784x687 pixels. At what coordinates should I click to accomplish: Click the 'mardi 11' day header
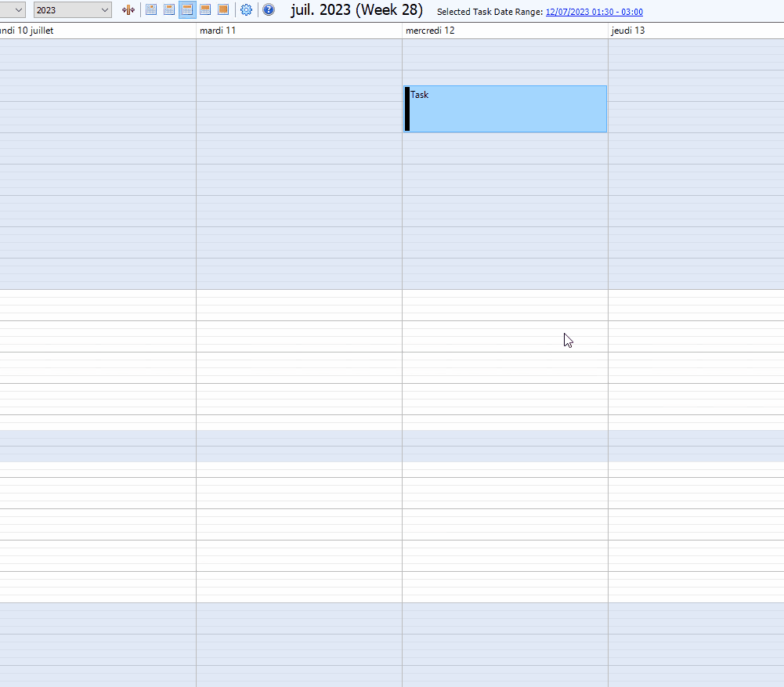click(299, 31)
